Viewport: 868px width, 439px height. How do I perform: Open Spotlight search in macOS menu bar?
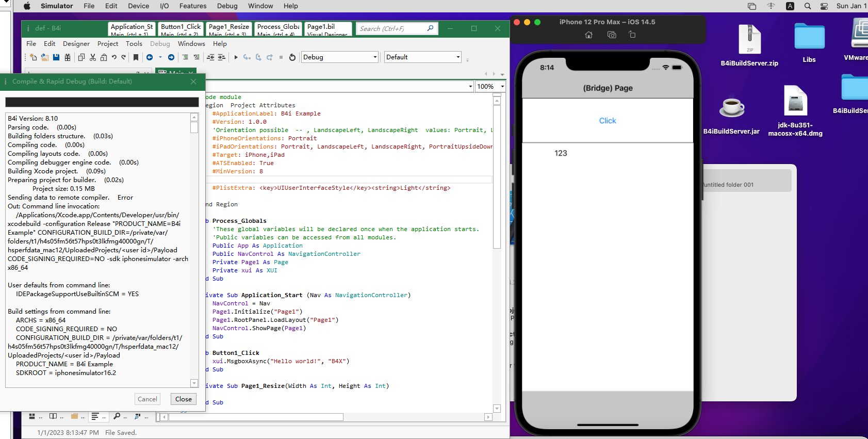pyautogui.click(x=808, y=6)
